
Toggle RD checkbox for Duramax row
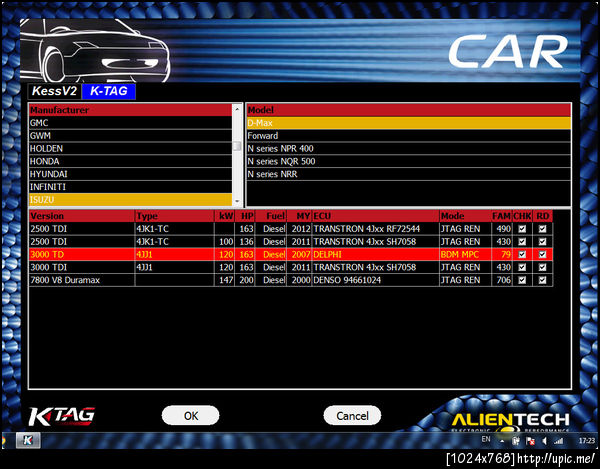click(542, 280)
